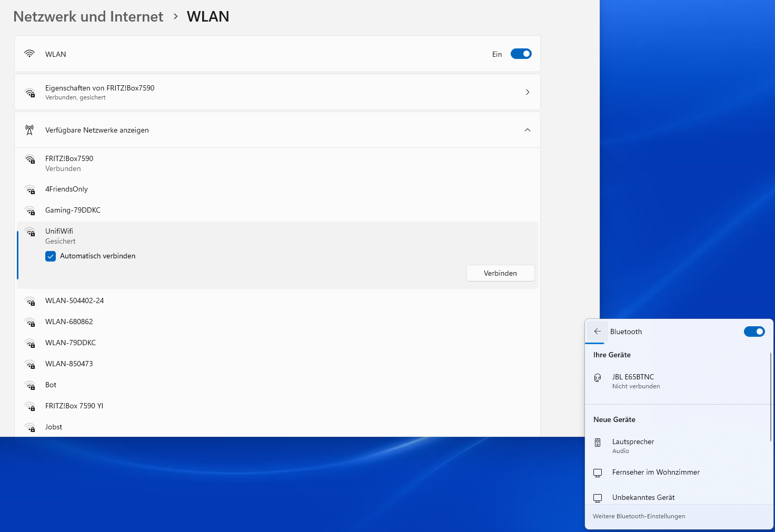Navigate to Netzwerk und Internet breadcrumb
Image resolution: width=775 pixels, height=532 pixels.
88,16
